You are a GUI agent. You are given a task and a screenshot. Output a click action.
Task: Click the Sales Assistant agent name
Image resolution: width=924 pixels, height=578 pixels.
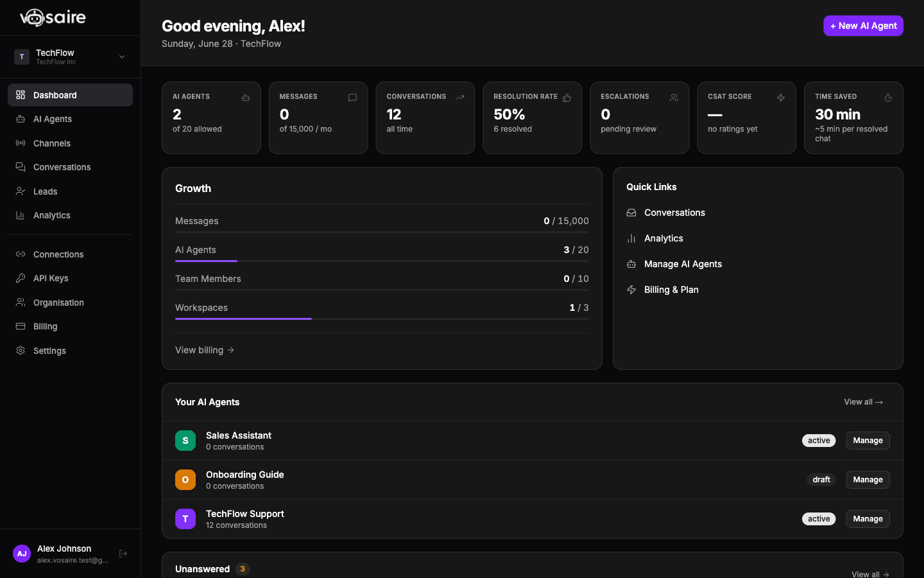click(239, 435)
